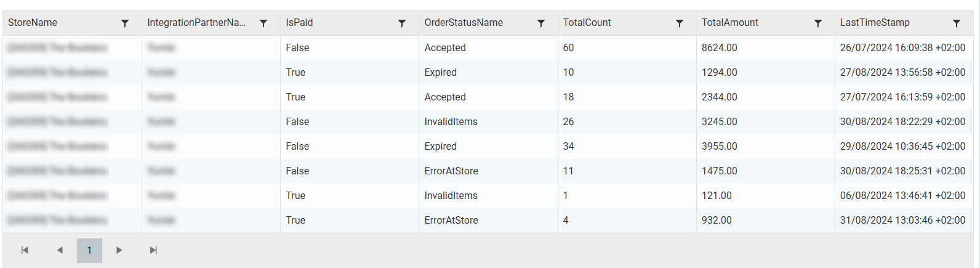Open the StoreName column filter
Screen dimensions: 980x268
[125, 23]
